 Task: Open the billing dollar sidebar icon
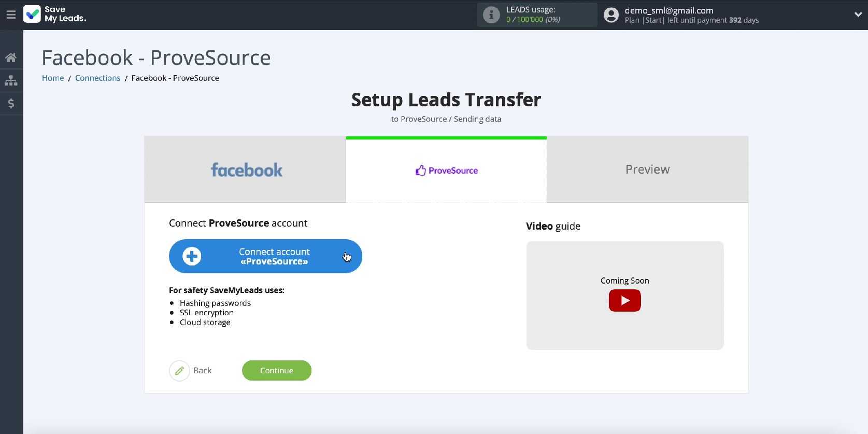[x=11, y=104]
